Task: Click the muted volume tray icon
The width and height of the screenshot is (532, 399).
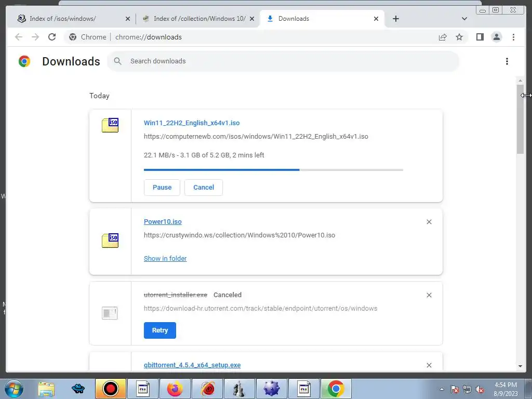Action: (x=480, y=389)
